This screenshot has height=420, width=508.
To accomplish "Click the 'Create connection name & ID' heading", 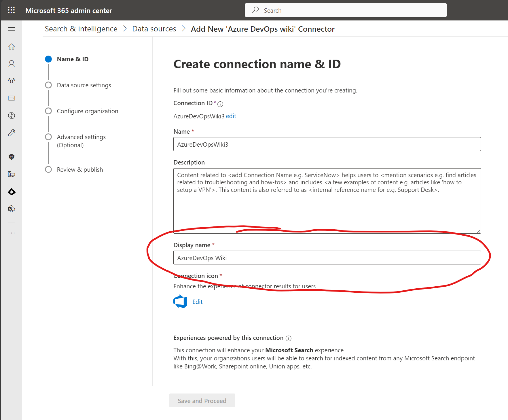I will [257, 64].
